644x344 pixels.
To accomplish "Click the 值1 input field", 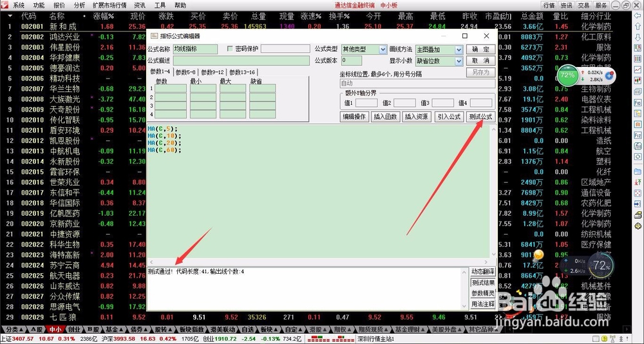I will 366,102.
